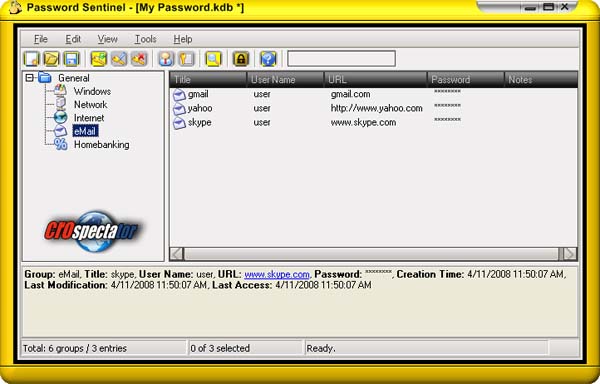Click the hidden password of gmail

[447, 92]
